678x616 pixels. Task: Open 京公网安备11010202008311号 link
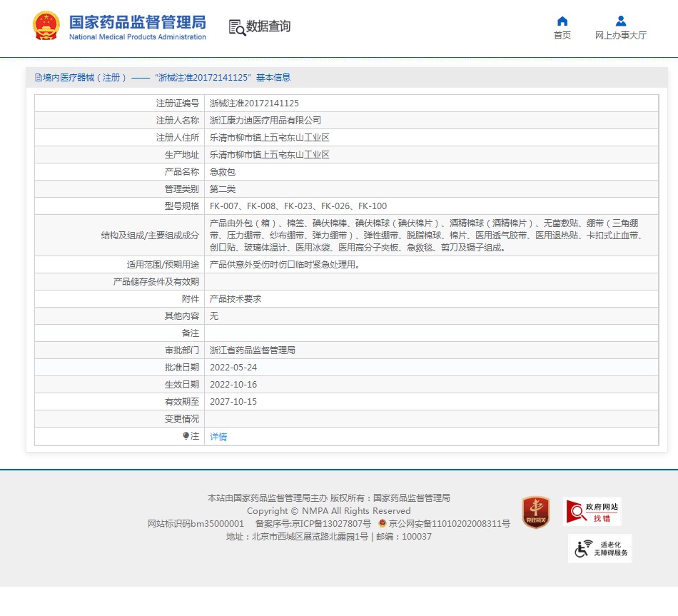pyautogui.click(x=449, y=523)
